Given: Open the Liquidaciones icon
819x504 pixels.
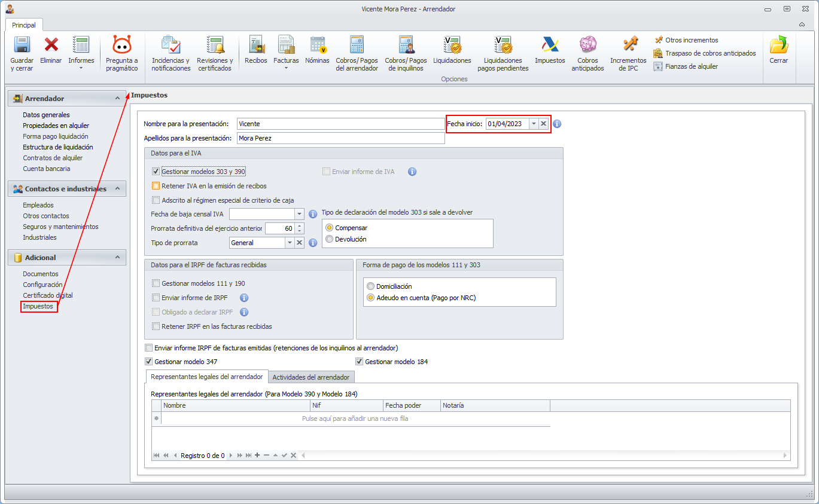Looking at the screenshot, I should coord(452,45).
